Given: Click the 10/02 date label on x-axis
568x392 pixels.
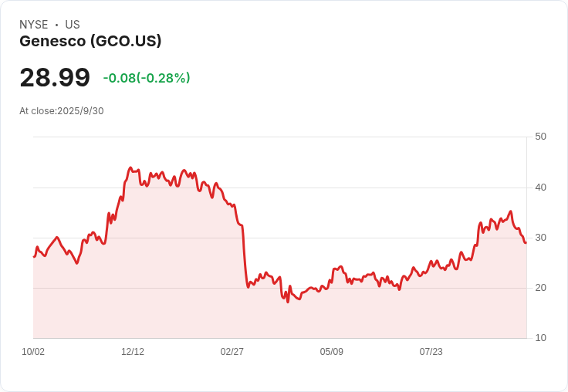Looking at the screenshot, I should tap(33, 352).
